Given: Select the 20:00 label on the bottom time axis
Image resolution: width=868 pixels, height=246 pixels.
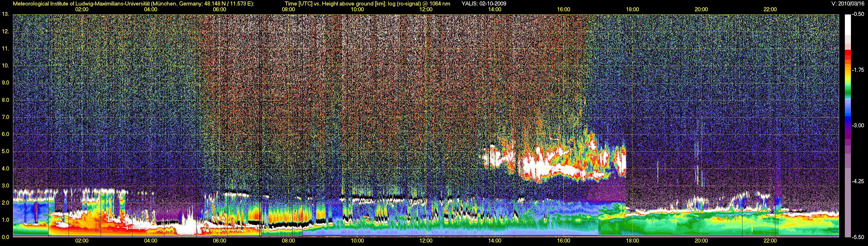Looking at the screenshot, I should (701, 241).
